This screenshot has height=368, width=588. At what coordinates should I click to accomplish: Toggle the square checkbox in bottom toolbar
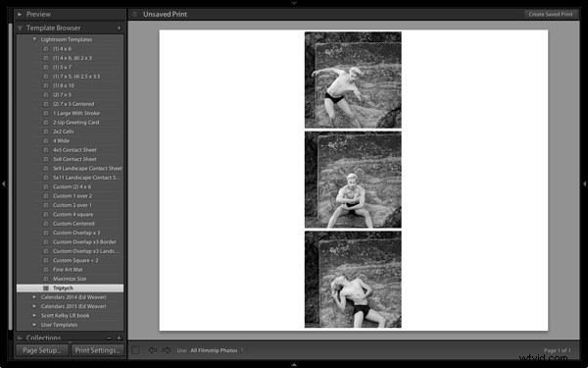pos(136,350)
